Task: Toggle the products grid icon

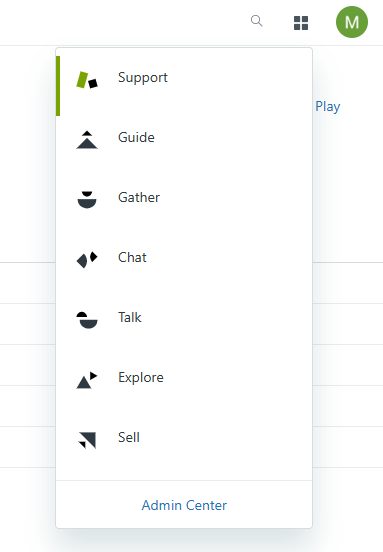Action: (x=301, y=23)
